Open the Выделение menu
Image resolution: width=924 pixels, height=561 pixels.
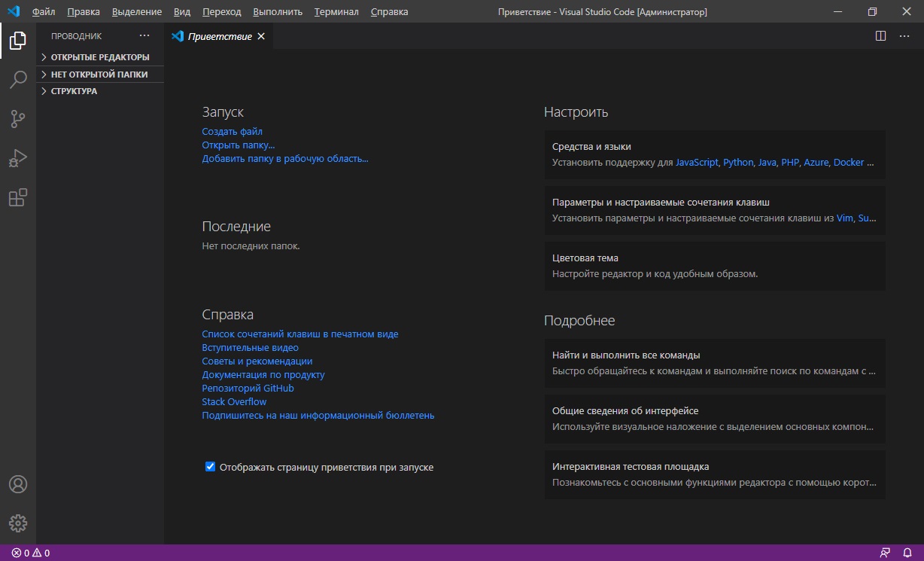point(137,12)
